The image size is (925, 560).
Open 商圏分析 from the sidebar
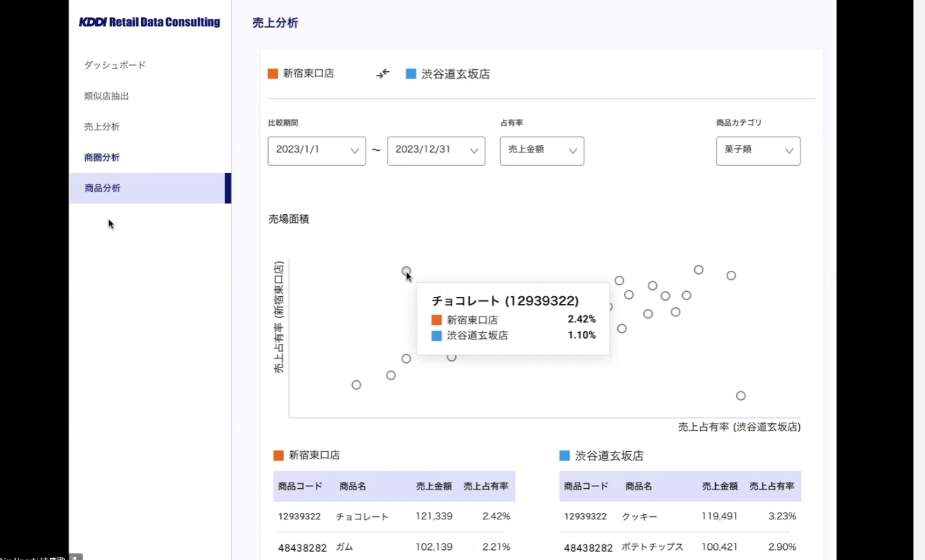(102, 157)
